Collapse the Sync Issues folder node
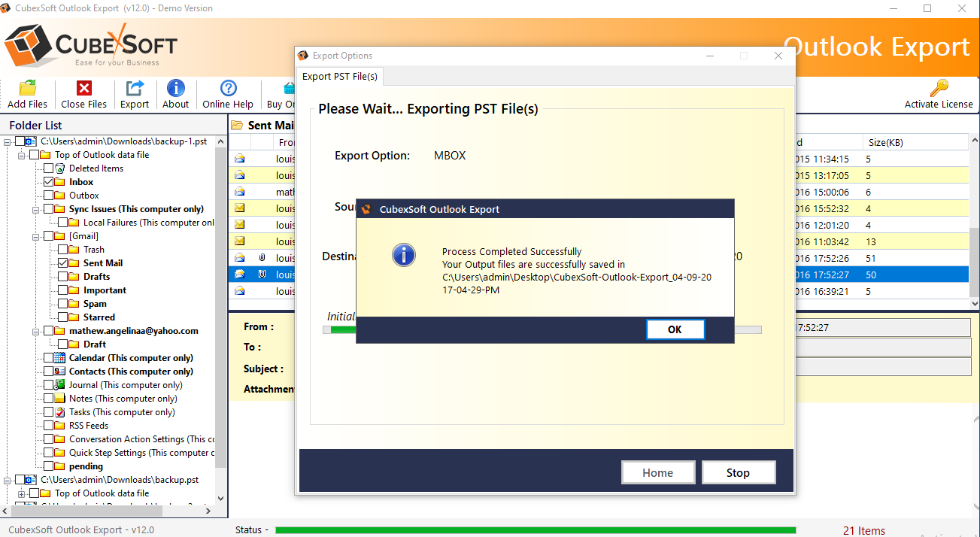The height and width of the screenshot is (537, 980). [37, 209]
